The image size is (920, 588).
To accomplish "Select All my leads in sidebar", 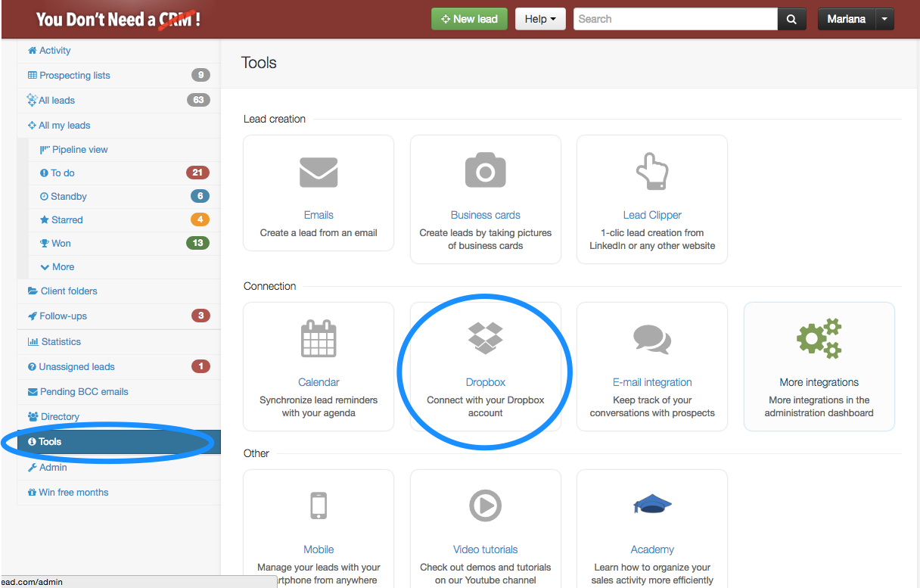I will click(x=119, y=126).
